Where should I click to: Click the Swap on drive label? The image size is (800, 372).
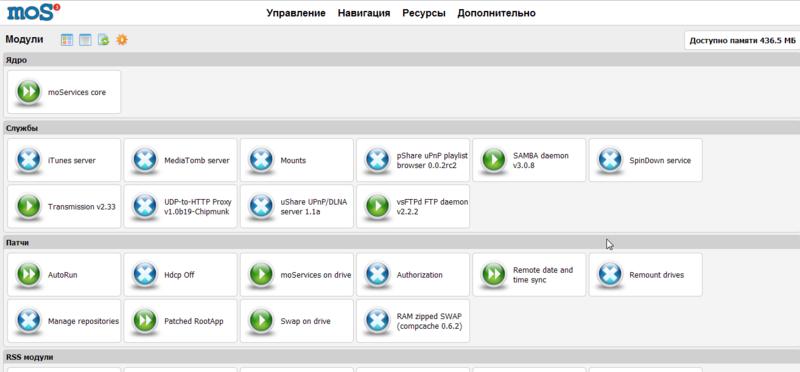coord(306,321)
